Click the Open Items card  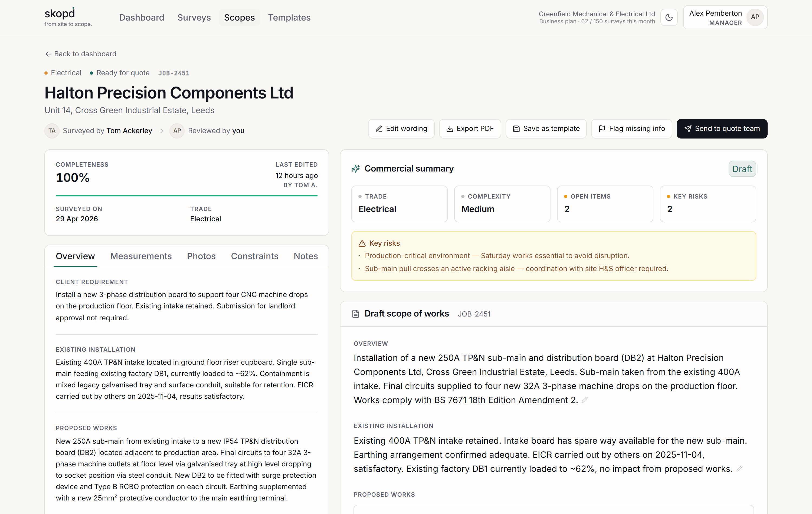pos(605,204)
